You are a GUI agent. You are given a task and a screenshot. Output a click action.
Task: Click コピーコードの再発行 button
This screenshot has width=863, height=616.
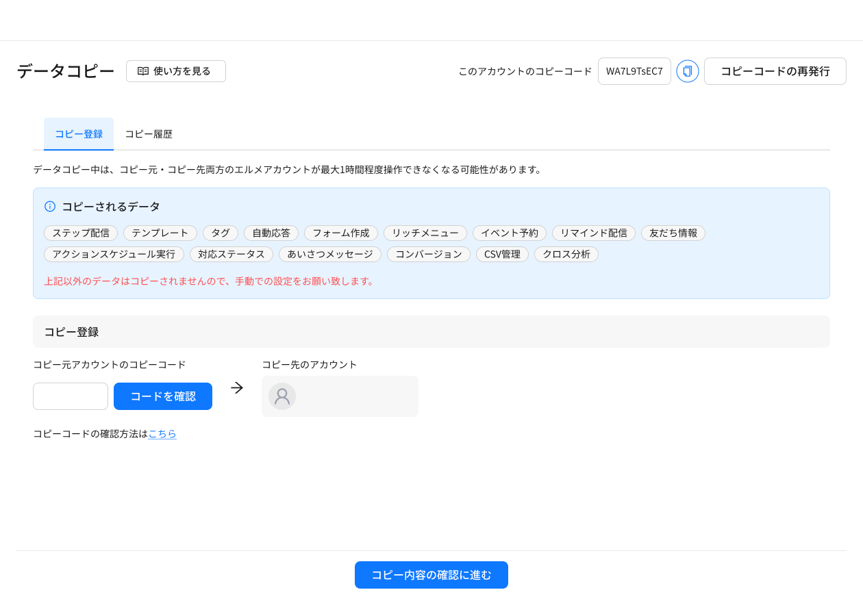click(775, 71)
